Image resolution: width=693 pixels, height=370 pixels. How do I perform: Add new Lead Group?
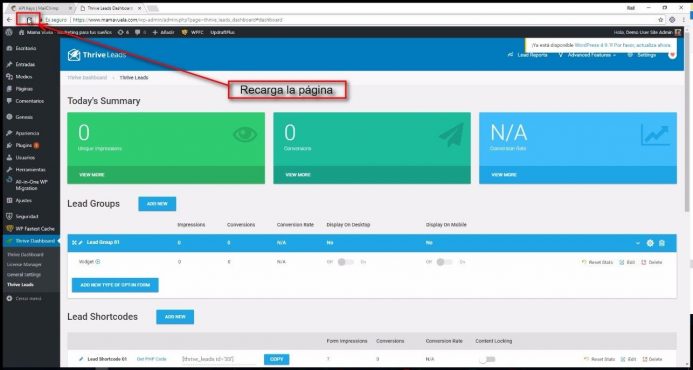(x=157, y=204)
